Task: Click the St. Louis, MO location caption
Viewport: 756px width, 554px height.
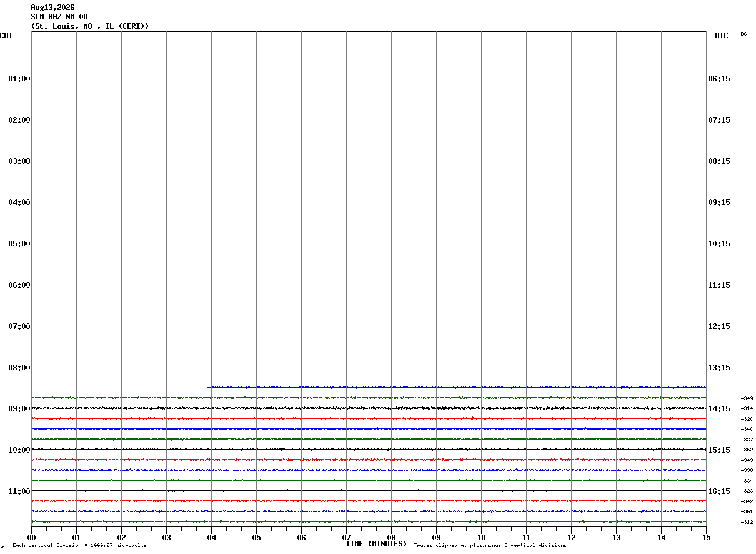Action: pos(62,26)
